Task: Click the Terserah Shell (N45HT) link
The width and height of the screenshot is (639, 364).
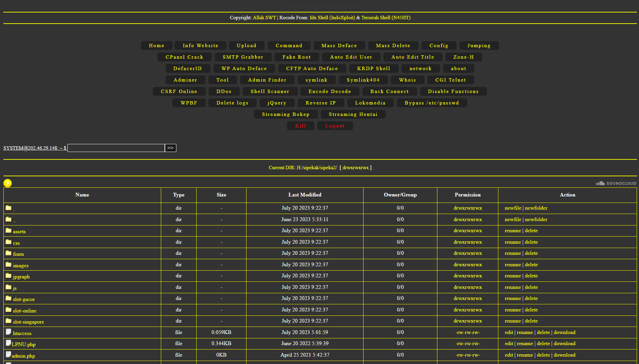Action: [x=386, y=18]
